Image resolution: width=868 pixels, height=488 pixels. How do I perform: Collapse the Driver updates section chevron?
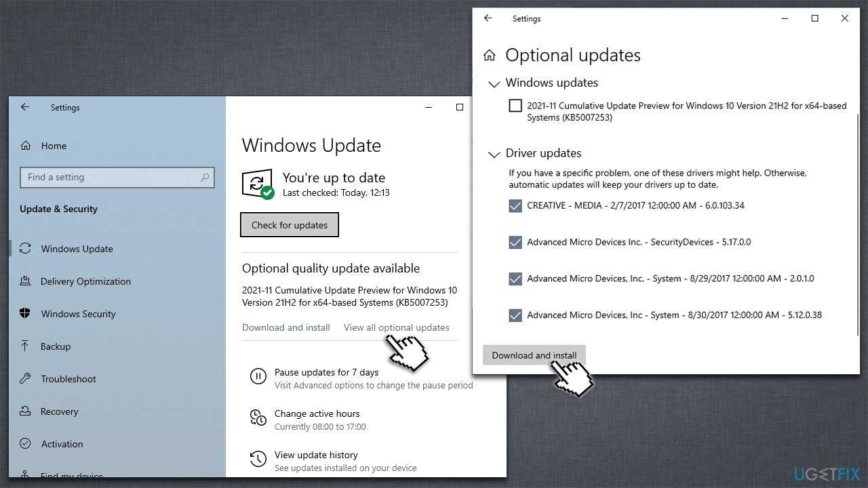pyautogui.click(x=493, y=155)
